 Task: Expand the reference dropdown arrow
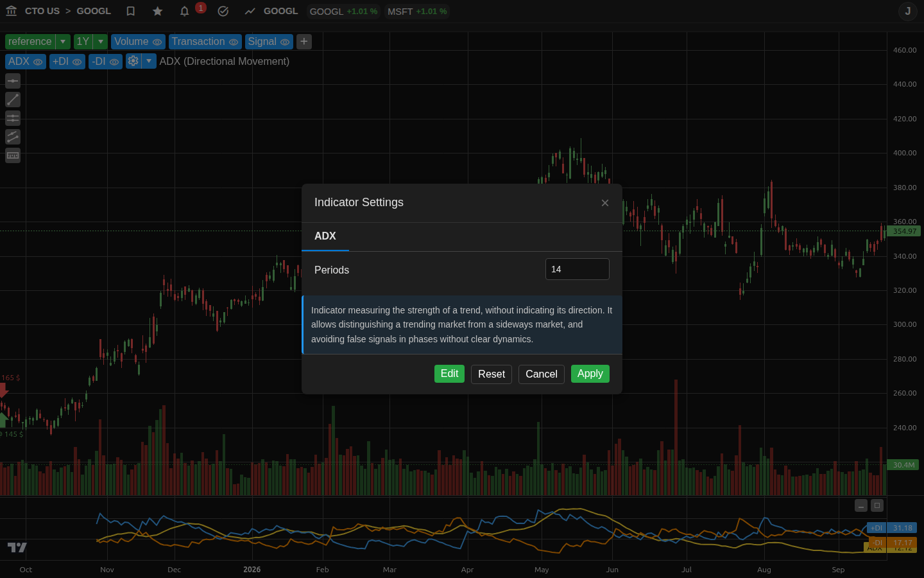tap(63, 42)
